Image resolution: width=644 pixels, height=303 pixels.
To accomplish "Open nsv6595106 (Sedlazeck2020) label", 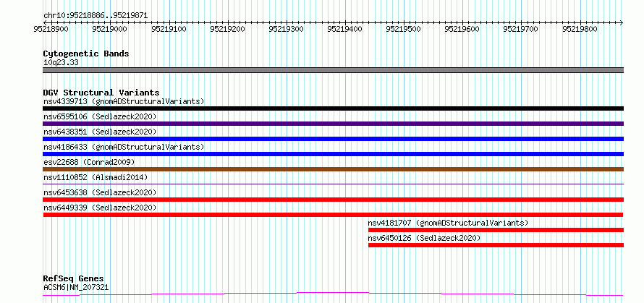I will tap(100, 116).
